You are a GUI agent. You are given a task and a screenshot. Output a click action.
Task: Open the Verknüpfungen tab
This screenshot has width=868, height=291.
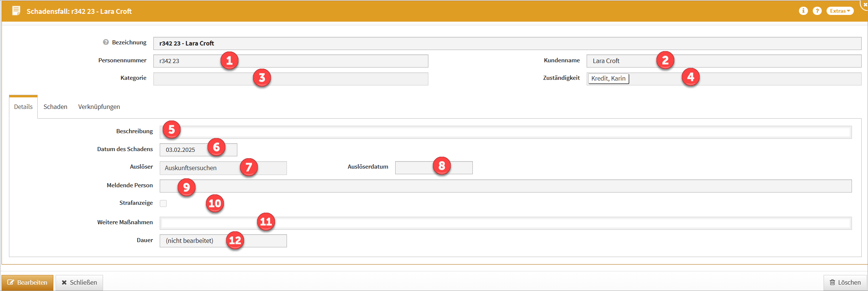tap(99, 107)
